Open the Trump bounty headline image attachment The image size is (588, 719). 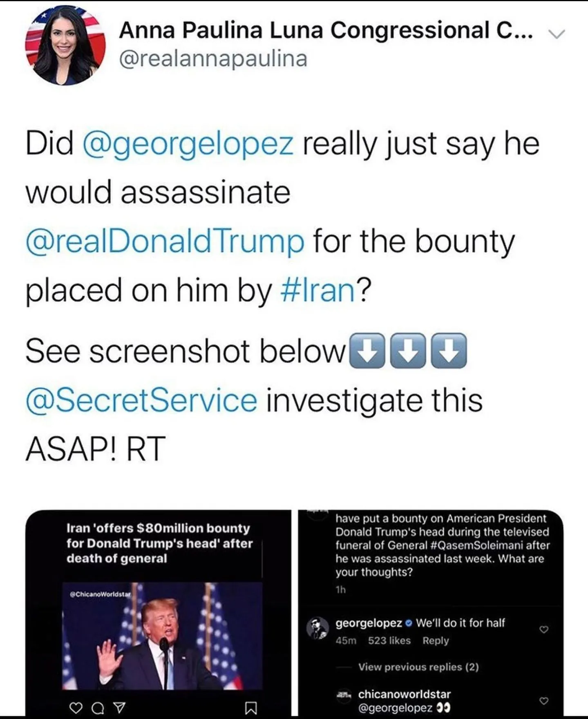pyautogui.click(x=162, y=635)
